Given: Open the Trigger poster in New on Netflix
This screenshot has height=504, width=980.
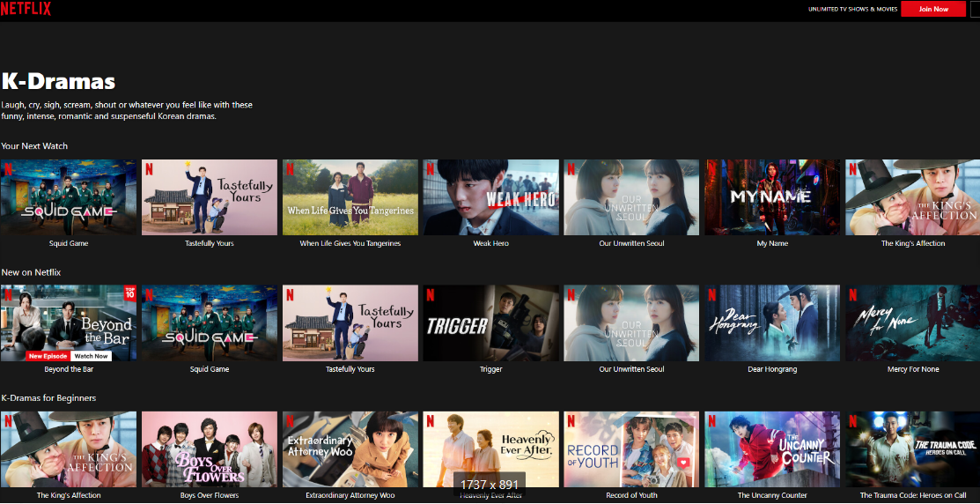Looking at the screenshot, I should coord(490,322).
